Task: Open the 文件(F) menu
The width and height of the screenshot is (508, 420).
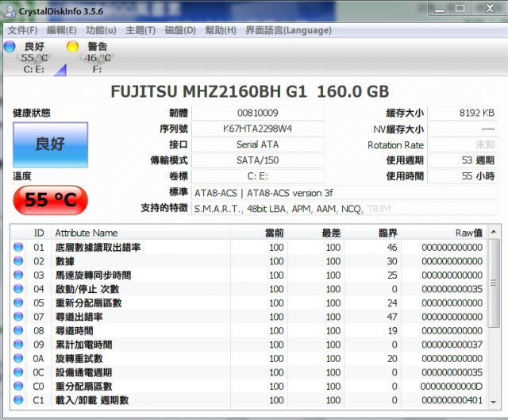Action: [x=22, y=30]
